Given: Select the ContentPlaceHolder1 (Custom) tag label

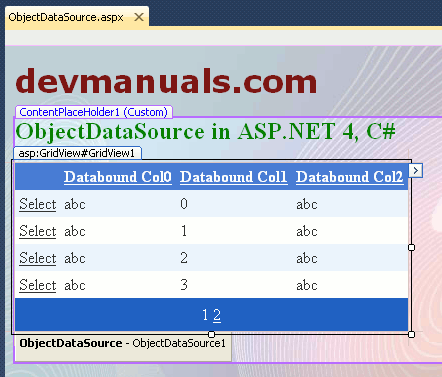Looking at the screenshot, I should [94, 112].
